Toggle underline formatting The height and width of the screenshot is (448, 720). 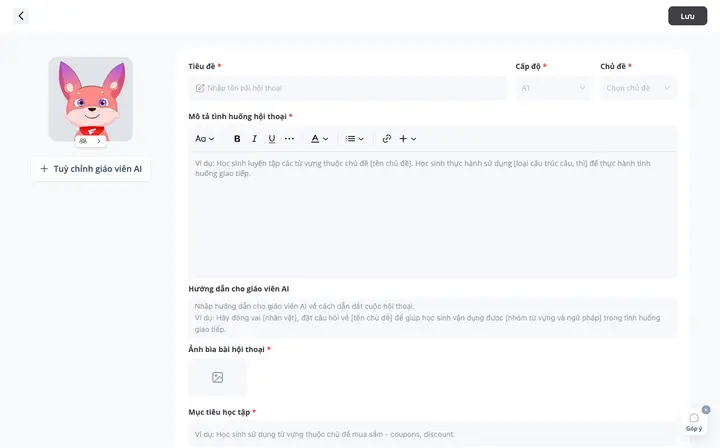[x=271, y=139]
